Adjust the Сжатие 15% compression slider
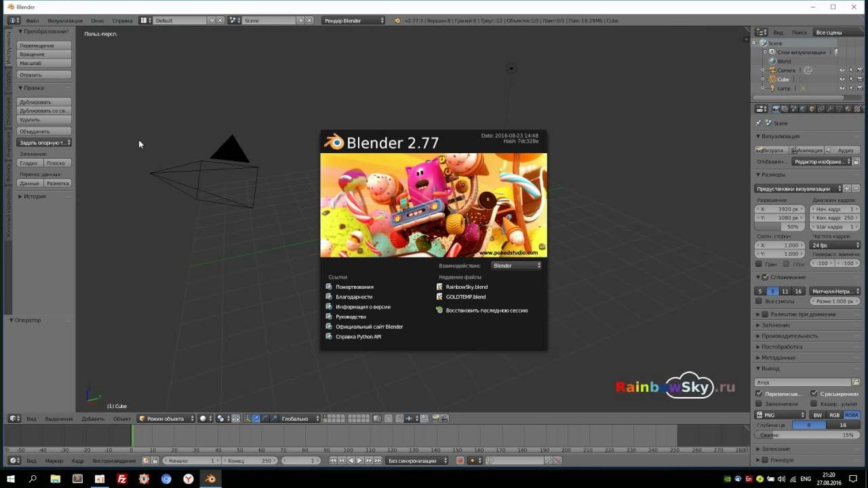Image resolution: width=868 pixels, height=488 pixels. click(807, 435)
